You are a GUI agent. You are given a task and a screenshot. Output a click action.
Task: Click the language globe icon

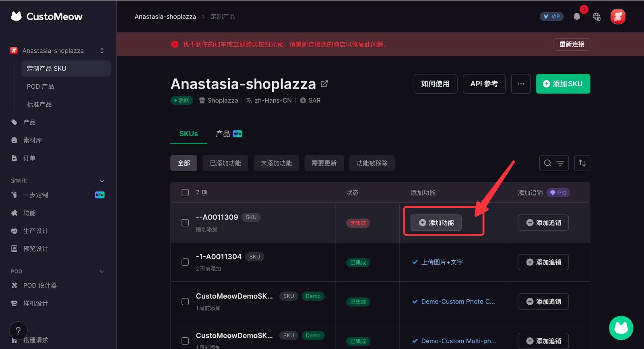point(597,17)
